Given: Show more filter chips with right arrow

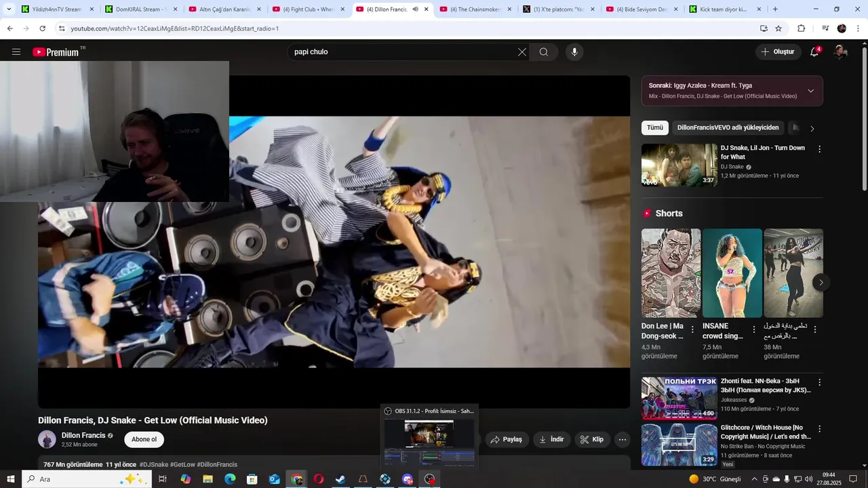Looking at the screenshot, I should (812, 128).
